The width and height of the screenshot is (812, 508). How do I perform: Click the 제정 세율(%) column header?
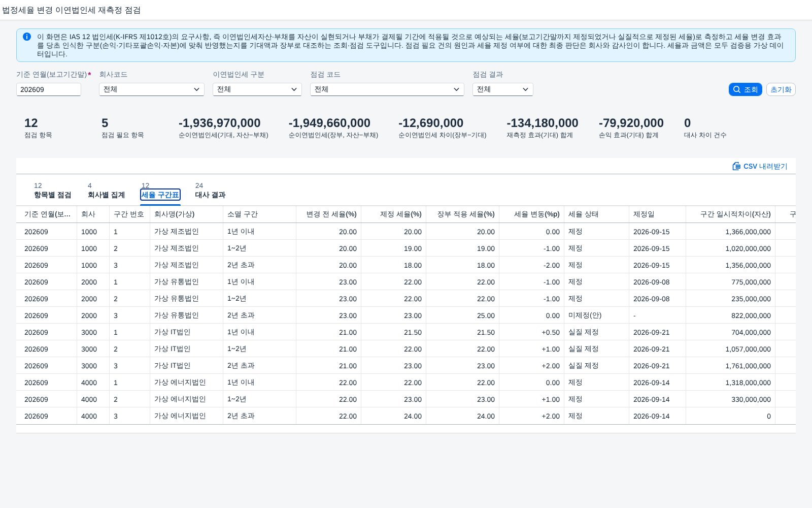tap(394, 214)
